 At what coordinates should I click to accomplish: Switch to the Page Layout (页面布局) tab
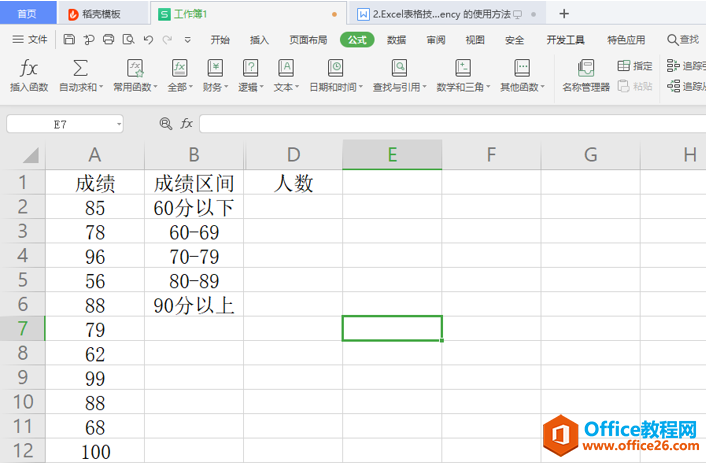(x=308, y=40)
